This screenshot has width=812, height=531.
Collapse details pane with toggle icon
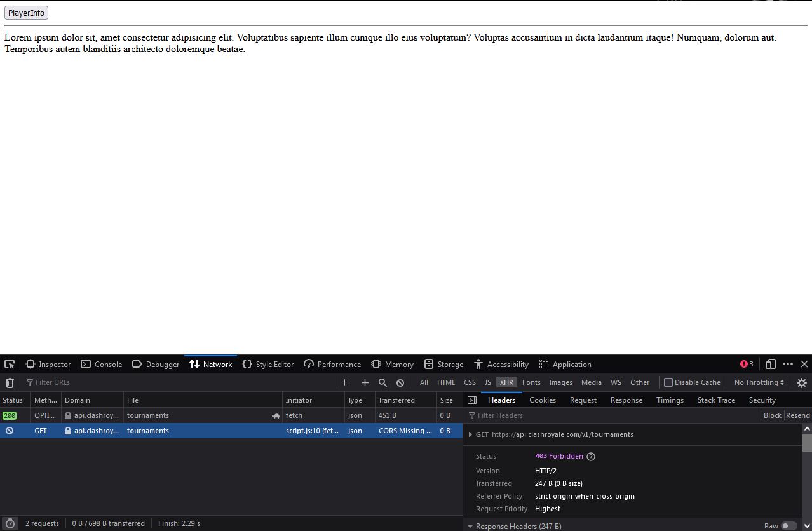point(472,400)
